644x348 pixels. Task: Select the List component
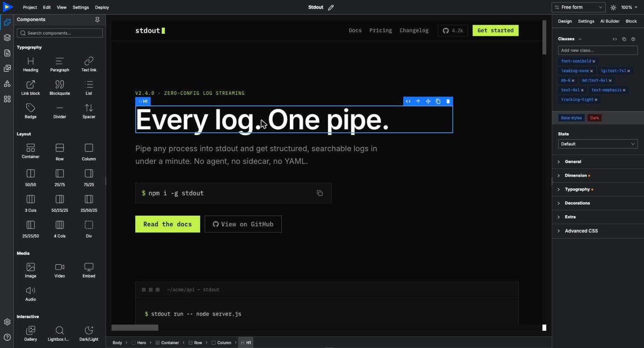89,88
